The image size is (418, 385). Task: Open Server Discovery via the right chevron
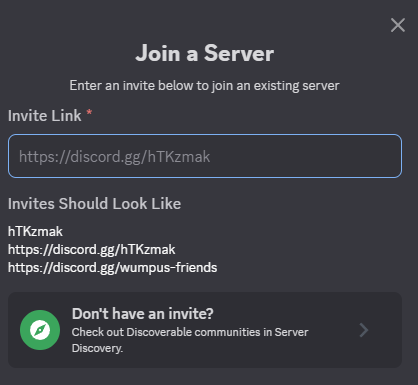tap(364, 330)
